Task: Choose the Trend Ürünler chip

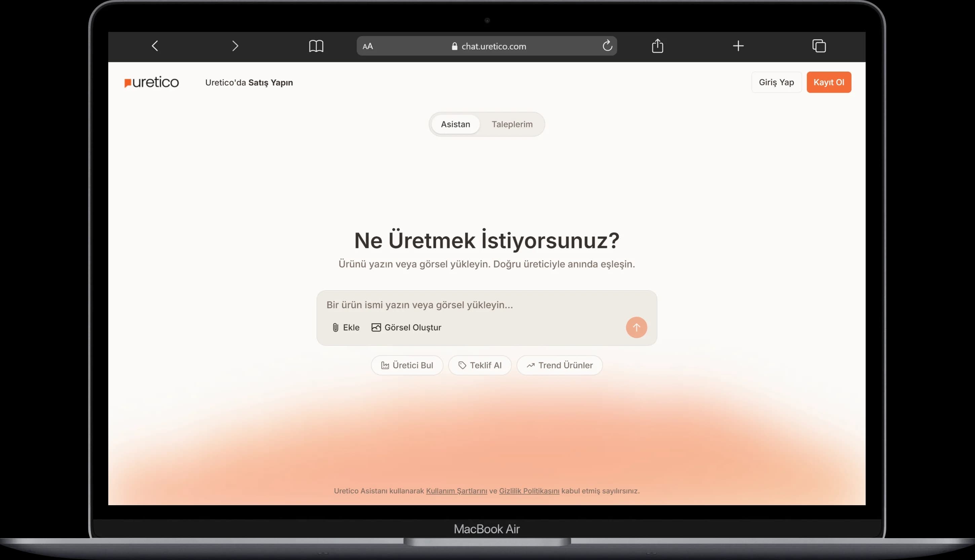Action: click(559, 365)
